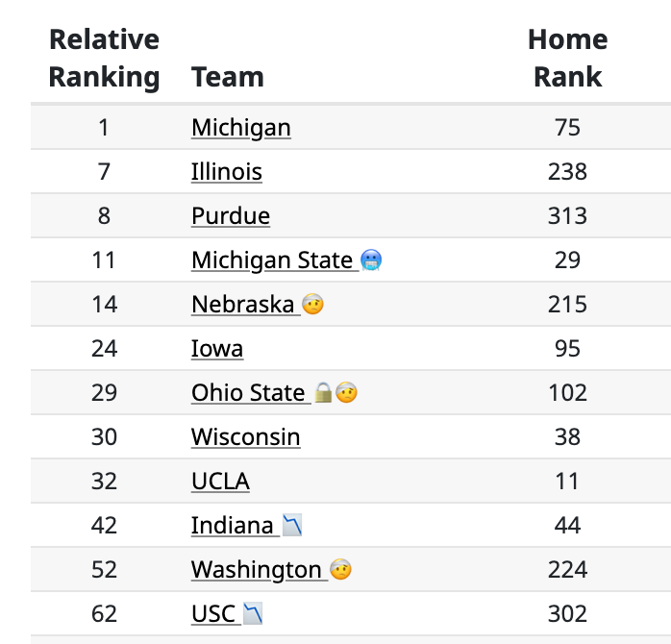671x644 pixels.
Task: Click the cold face emoji beside Michigan State
Action: (x=371, y=260)
